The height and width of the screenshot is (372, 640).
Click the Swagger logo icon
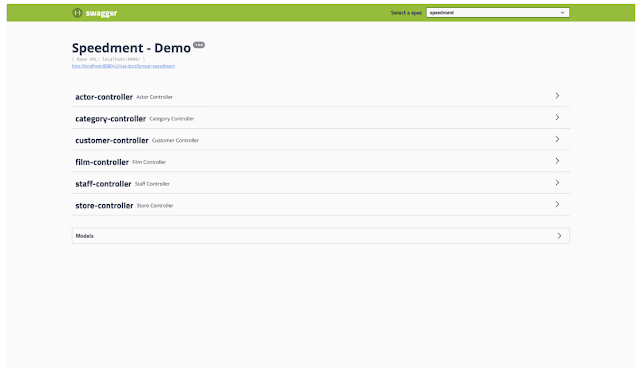77,13
